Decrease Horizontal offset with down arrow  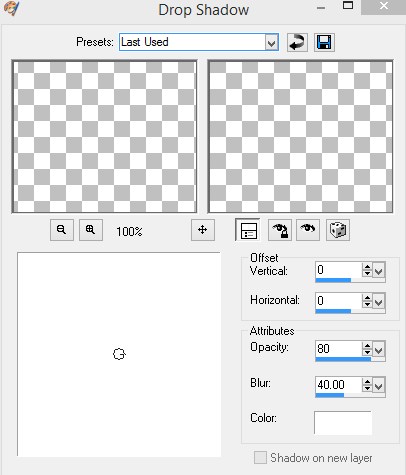(367, 304)
